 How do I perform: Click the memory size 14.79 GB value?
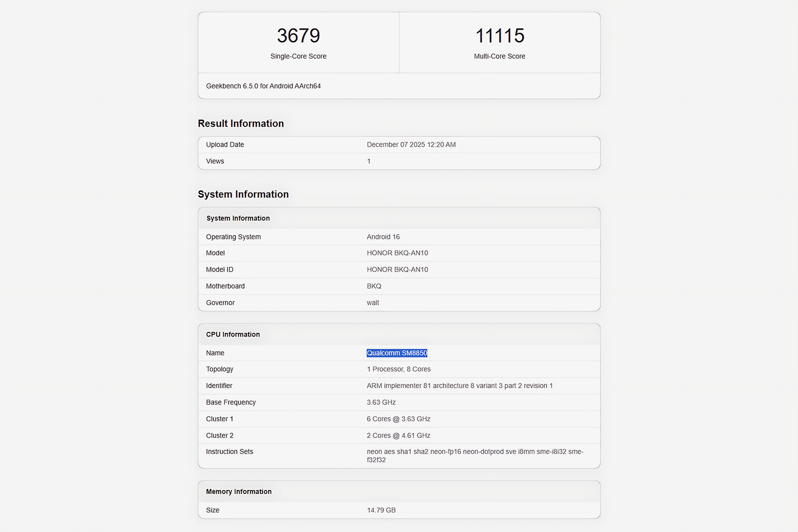pyautogui.click(x=381, y=510)
